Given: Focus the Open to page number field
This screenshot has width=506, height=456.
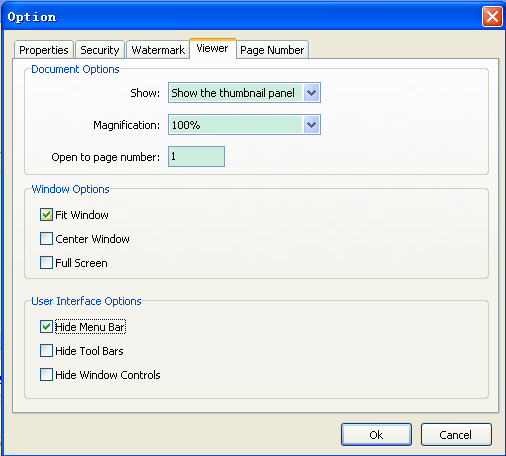Looking at the screenshot, I should point(196,156).
